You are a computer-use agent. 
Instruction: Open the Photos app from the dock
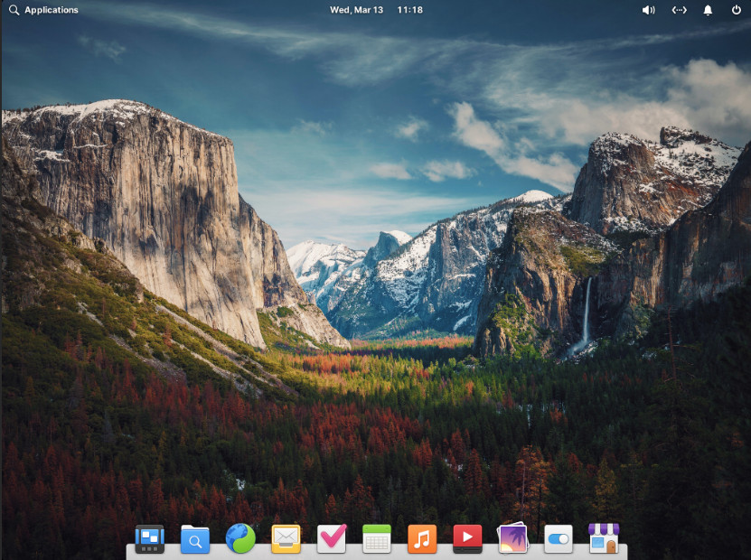point(512,538)
